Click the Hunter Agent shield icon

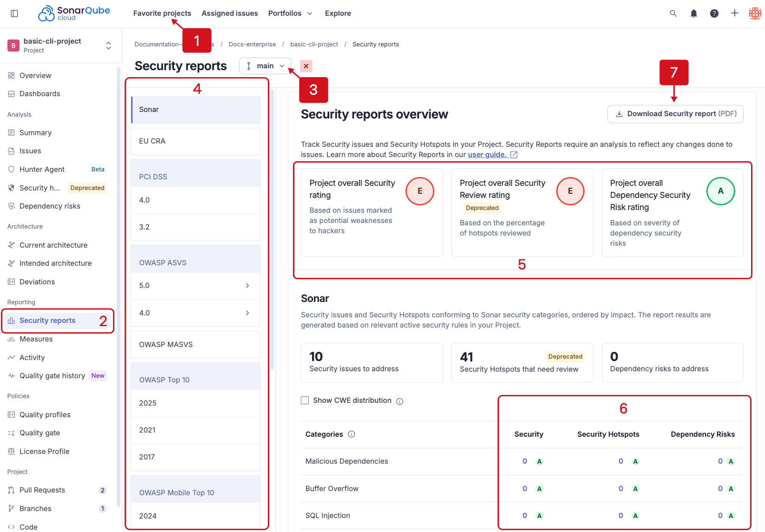point(12,170)
